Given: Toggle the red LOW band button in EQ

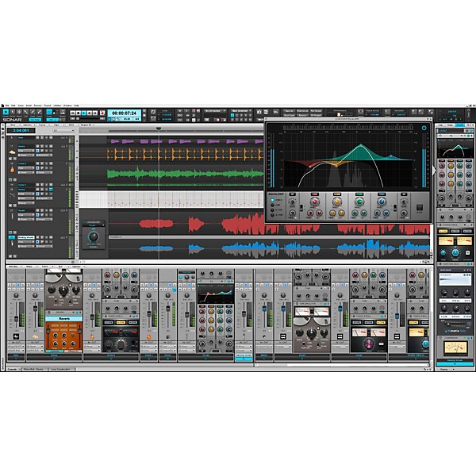Looking at the screenshot, I should click(314, 194).
